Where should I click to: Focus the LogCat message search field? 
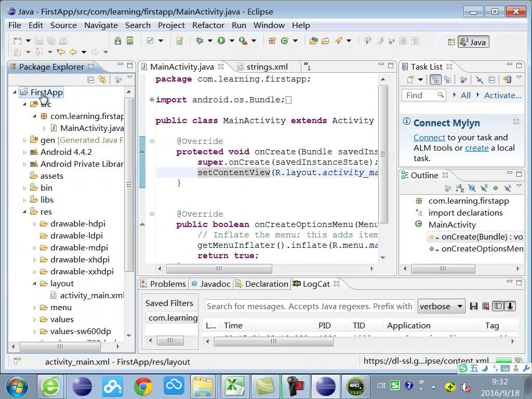(x=310, y=307)
